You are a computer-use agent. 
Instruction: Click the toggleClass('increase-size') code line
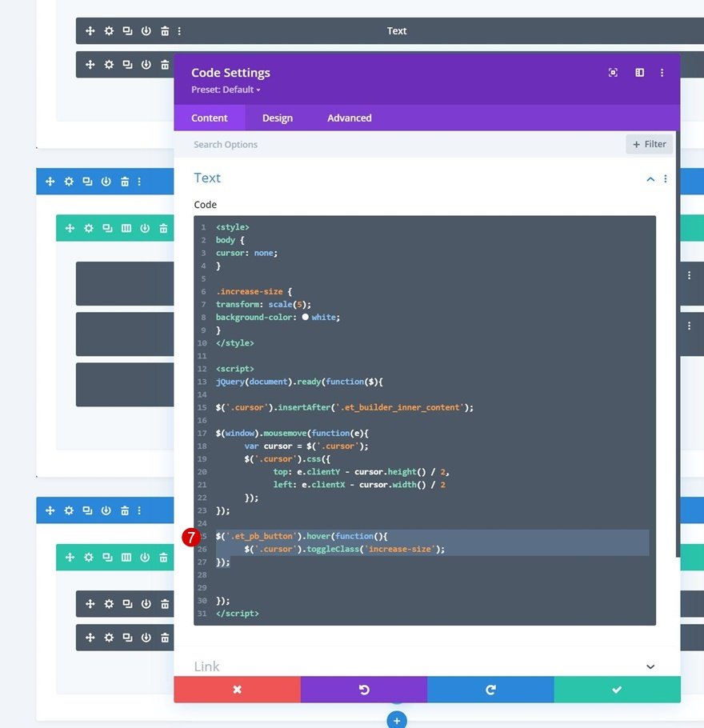tap(345, 550)
